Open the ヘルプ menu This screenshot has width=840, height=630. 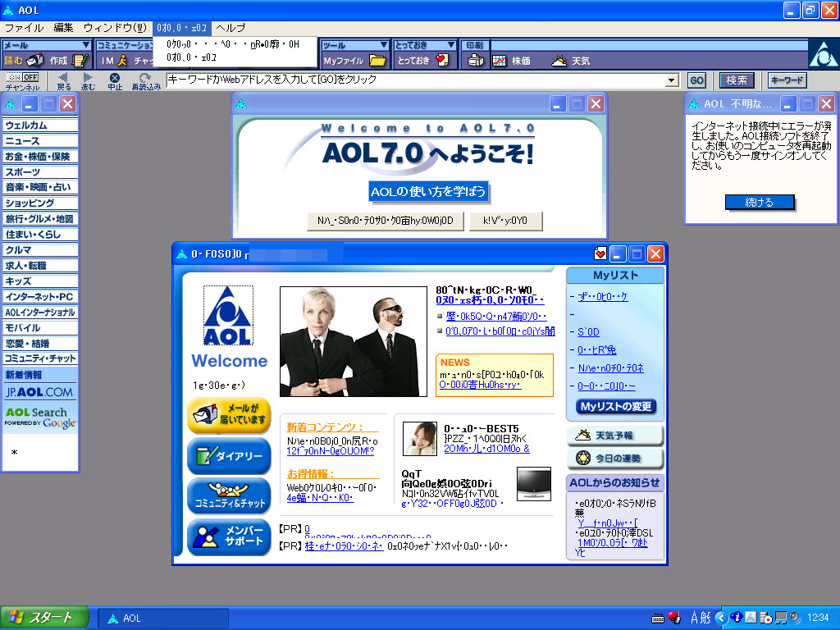[231, 28]
